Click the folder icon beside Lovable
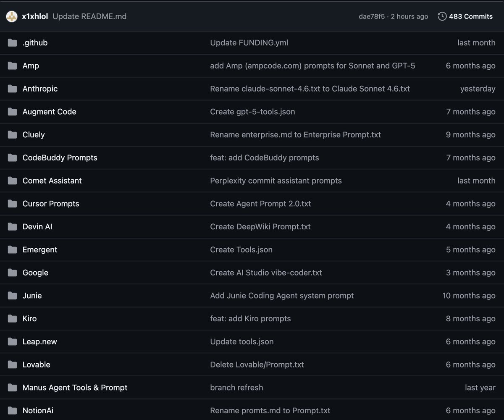Screen dimensions: 504x420 click(12, 365)
